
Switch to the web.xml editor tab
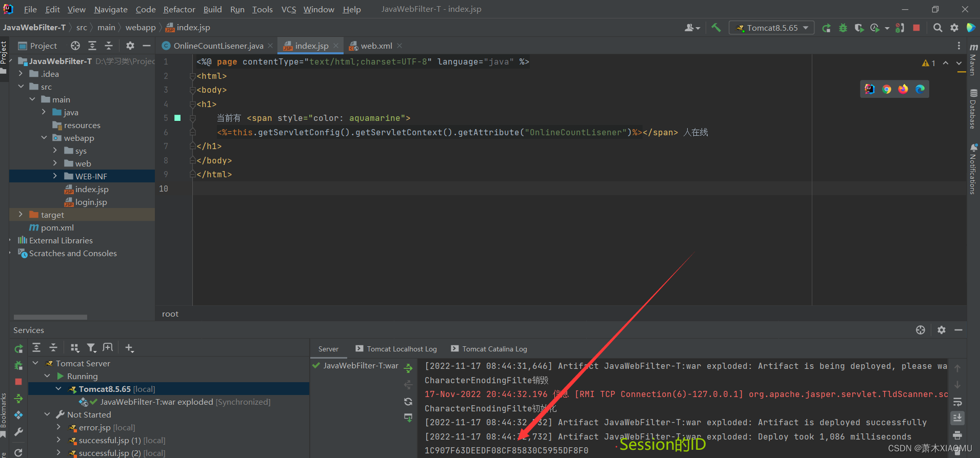click(376, 46)
